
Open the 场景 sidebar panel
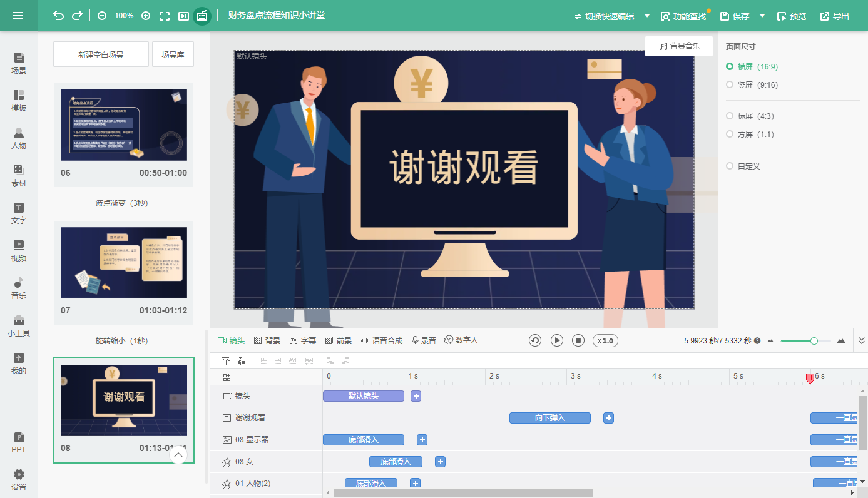19,63
